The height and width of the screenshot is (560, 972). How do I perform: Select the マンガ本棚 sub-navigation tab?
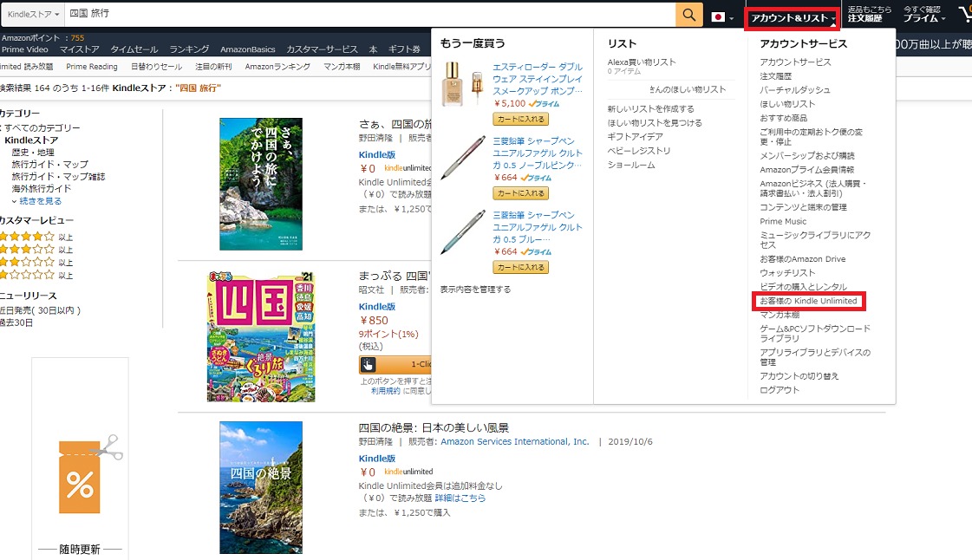pos(342,66)
